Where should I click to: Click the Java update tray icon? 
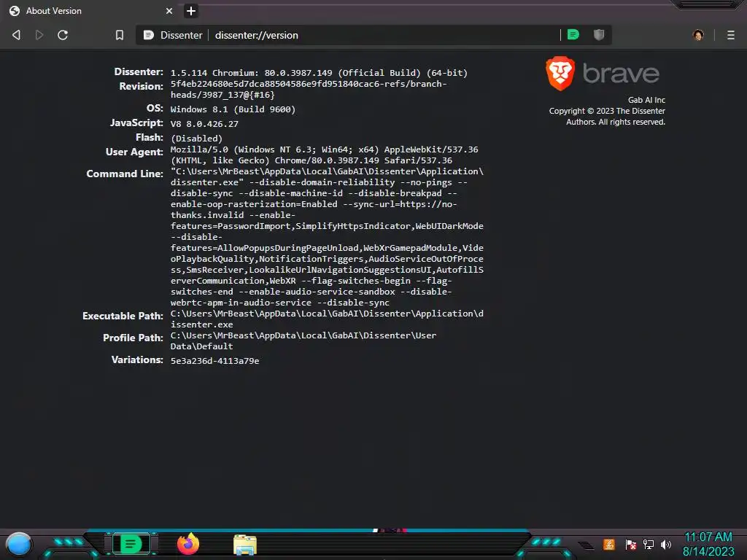[609, 544]
